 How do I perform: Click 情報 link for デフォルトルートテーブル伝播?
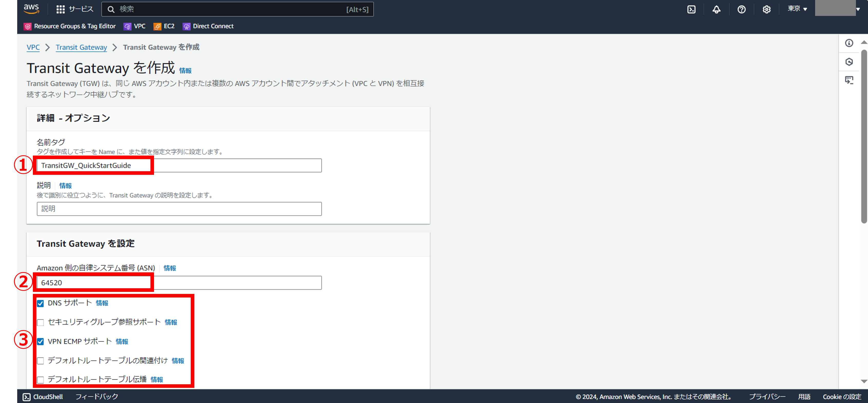(157, 380)
